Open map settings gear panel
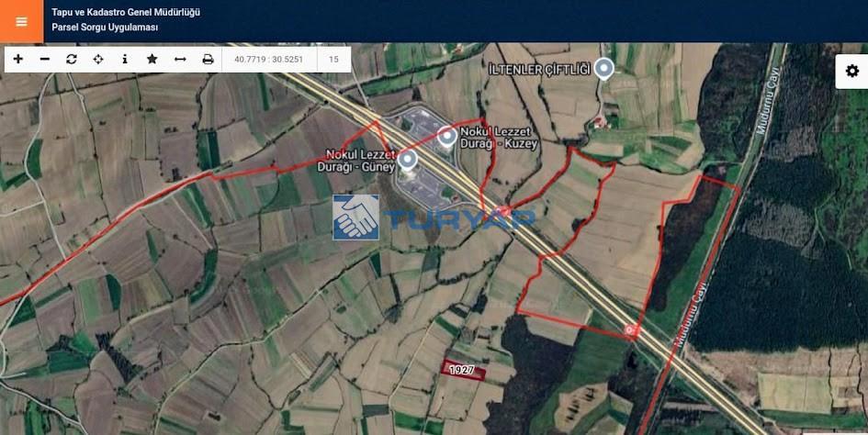Image resolution: width=868 pixels, height=435 pixels. click(852, 71)
